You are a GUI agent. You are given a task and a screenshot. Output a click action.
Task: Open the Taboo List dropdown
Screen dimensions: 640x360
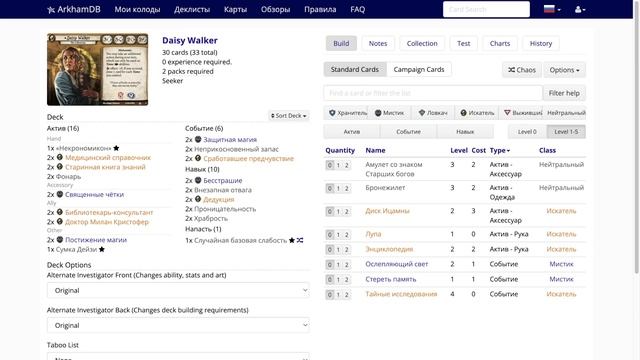178,356
